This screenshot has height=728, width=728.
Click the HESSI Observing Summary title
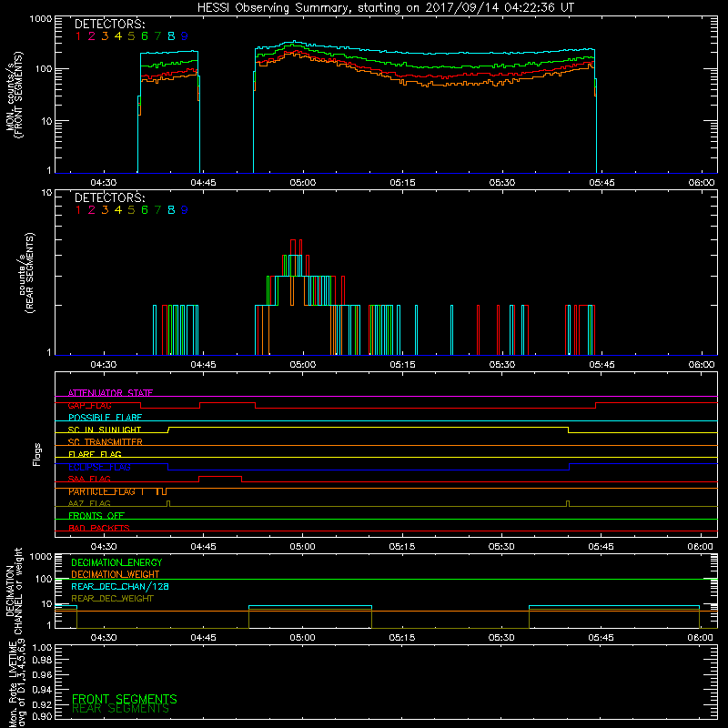pos(385,7)
